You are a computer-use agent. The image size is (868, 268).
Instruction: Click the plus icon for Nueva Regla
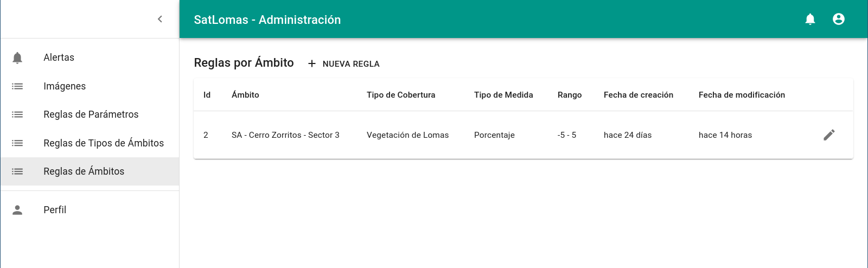tap(312, 63)
